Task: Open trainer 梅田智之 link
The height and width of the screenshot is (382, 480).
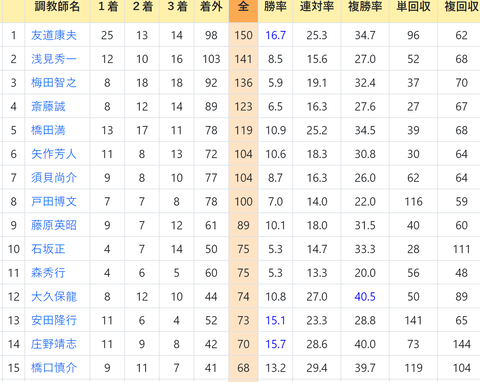Action: tap(54, 83)
